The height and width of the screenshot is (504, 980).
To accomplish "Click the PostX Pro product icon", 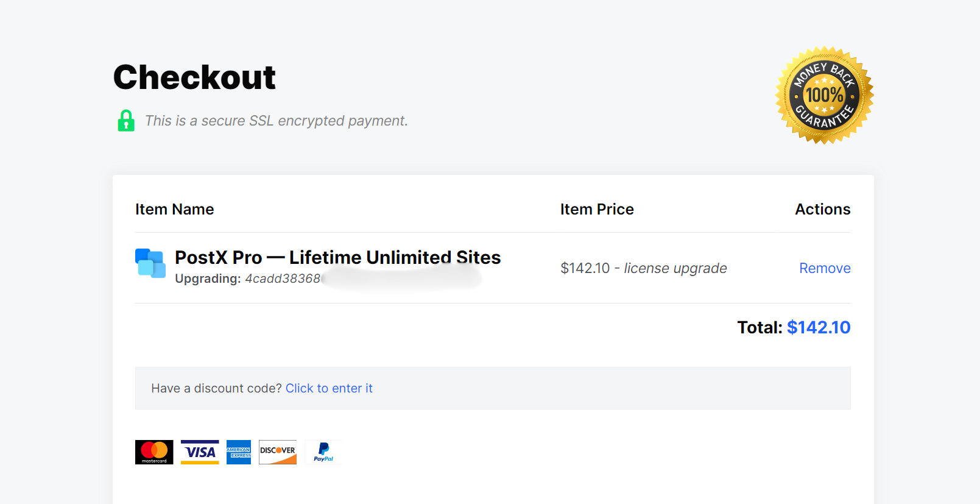I will point(150,263).
